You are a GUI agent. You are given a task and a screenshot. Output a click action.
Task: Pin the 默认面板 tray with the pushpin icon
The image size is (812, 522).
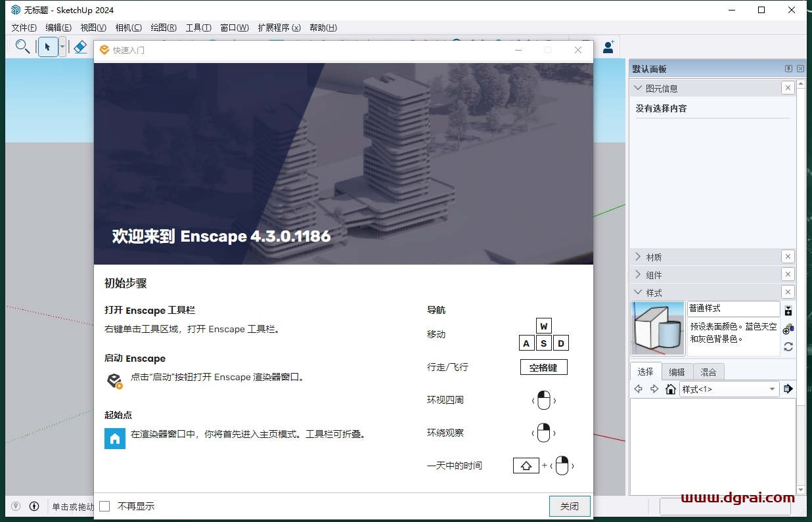tap(788, 69)
